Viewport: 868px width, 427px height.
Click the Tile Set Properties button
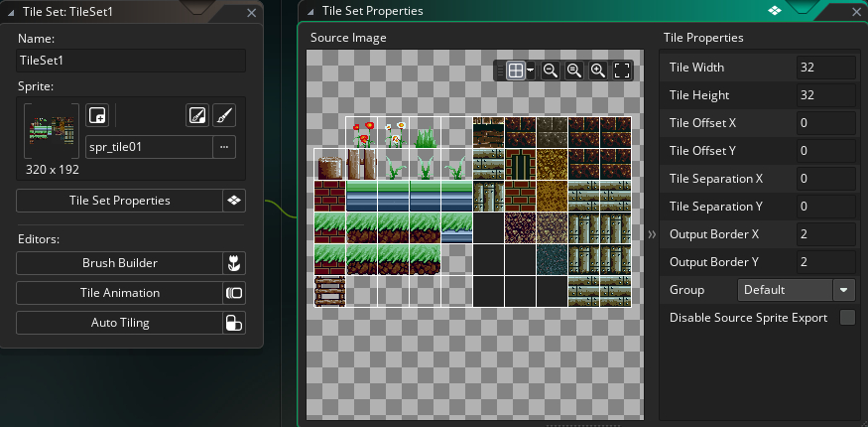pos(120,201)
